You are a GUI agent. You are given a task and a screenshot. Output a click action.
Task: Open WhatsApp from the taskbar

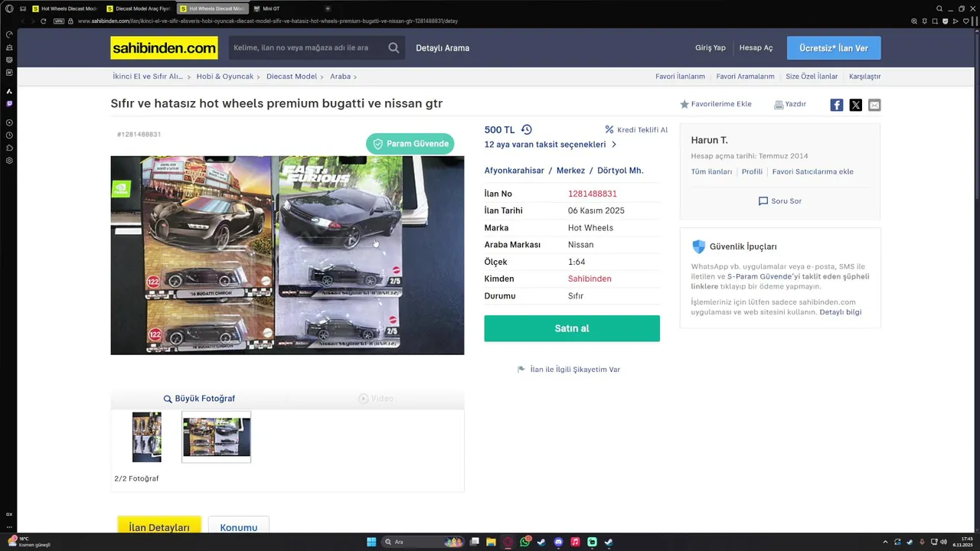coord(524,542)
